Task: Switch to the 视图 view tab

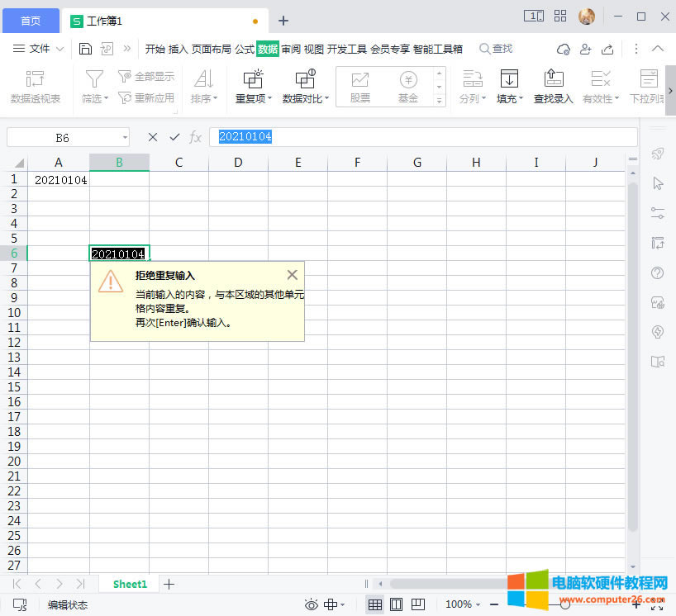Action: [x=314, y=49]
